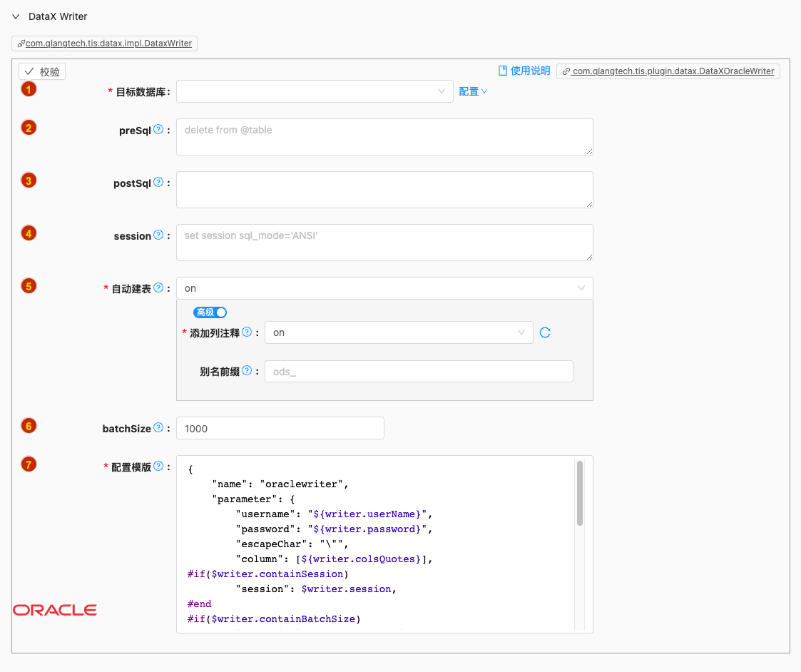Screen dimensions: 801x672
Task: Click the help icon beside 别名前缀
Action: pyautogui.click(x=247, y=371)
